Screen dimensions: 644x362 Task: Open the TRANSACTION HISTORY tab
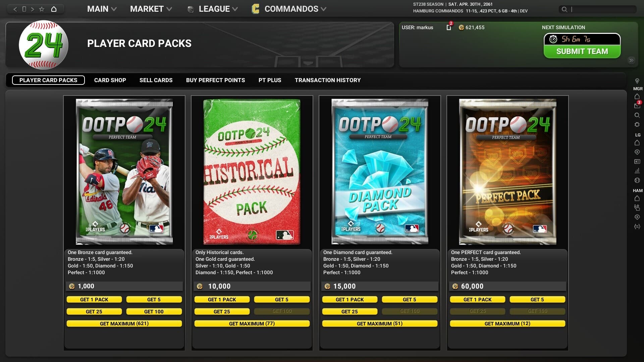pyautogui.click(x=327, y=80)
